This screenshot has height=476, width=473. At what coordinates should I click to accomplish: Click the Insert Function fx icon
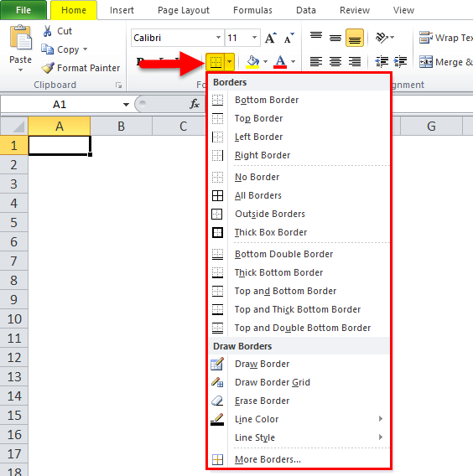coord(195,104)
